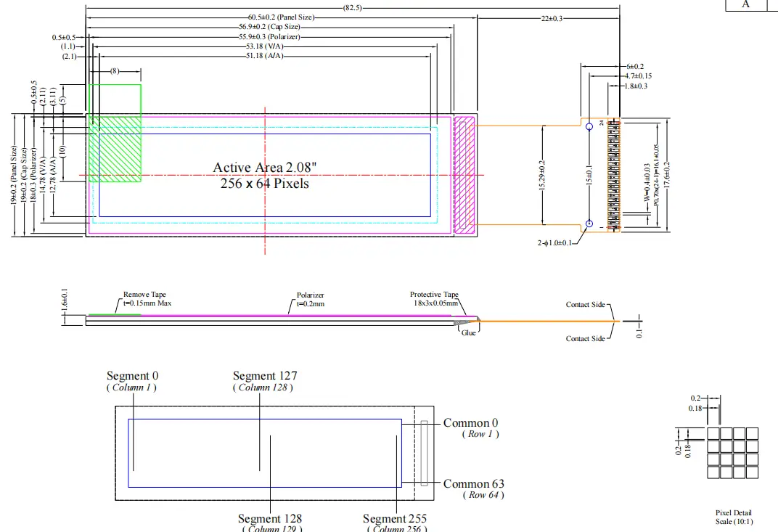
Task: Click the "Segment 0" label
Action: (x=133, y=376)
